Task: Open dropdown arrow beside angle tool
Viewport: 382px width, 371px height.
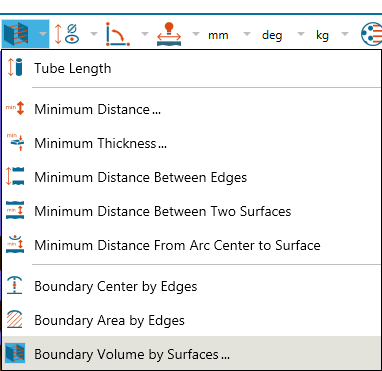Action: (x=145, y=34)
